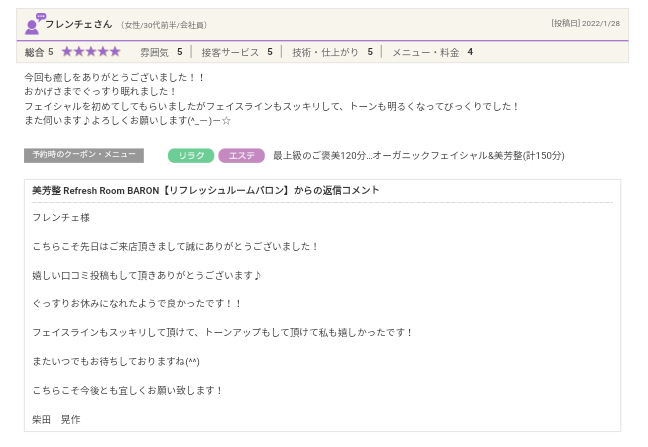Click review line starting 今回も癒しを
Image resolution: width=648 pixels, height=447 pixels.
click(x=114, y=77)
